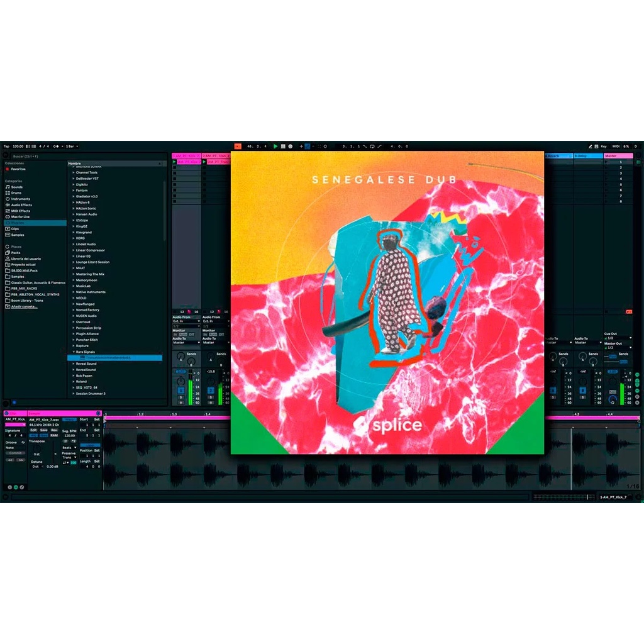644x644 pixels.
Task: Open the 1 Bar quantization dropdown
Action: [72, 146]
